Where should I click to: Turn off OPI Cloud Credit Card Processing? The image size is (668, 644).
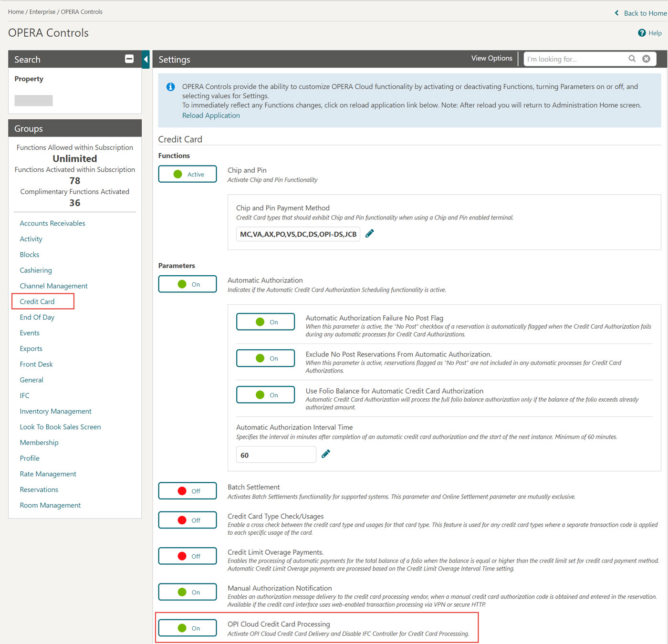click(188, 628)
